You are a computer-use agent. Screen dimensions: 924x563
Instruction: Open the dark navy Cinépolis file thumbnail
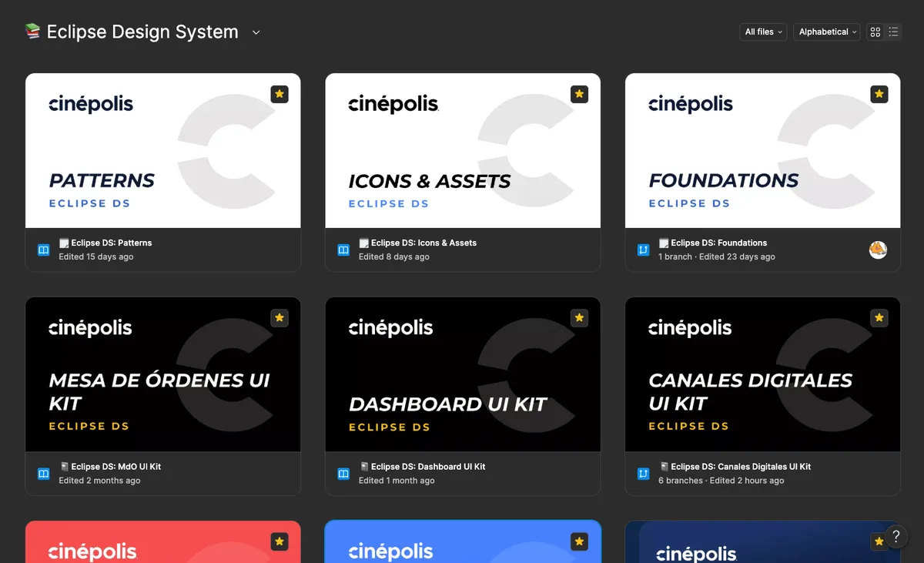[x=763, y=542]
